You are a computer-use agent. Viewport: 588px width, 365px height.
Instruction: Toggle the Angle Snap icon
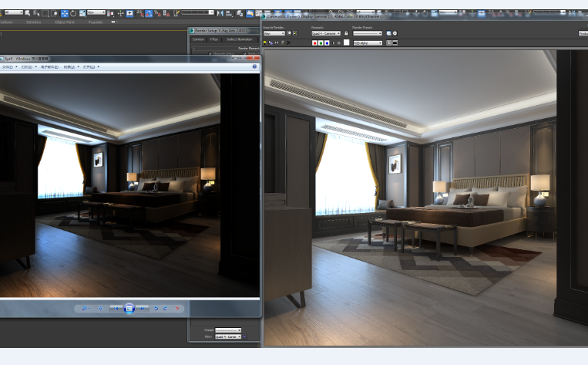tap(149, 14)
